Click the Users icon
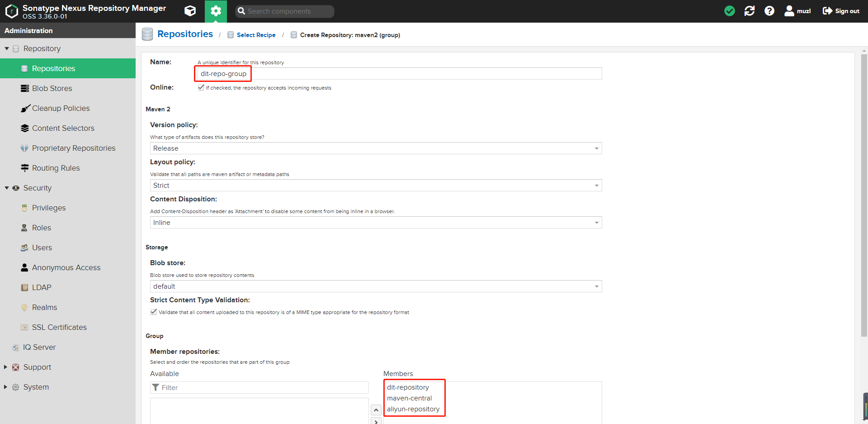 click(24, 248)
